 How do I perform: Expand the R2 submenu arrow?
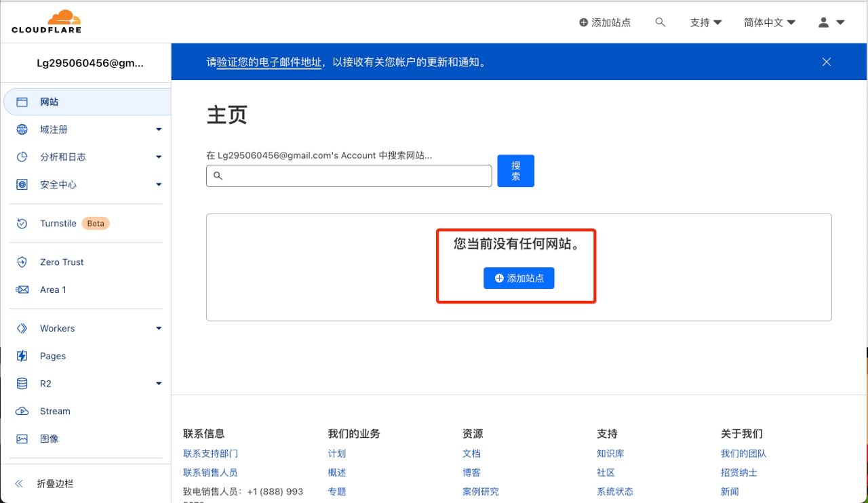[x=159, y=384]
